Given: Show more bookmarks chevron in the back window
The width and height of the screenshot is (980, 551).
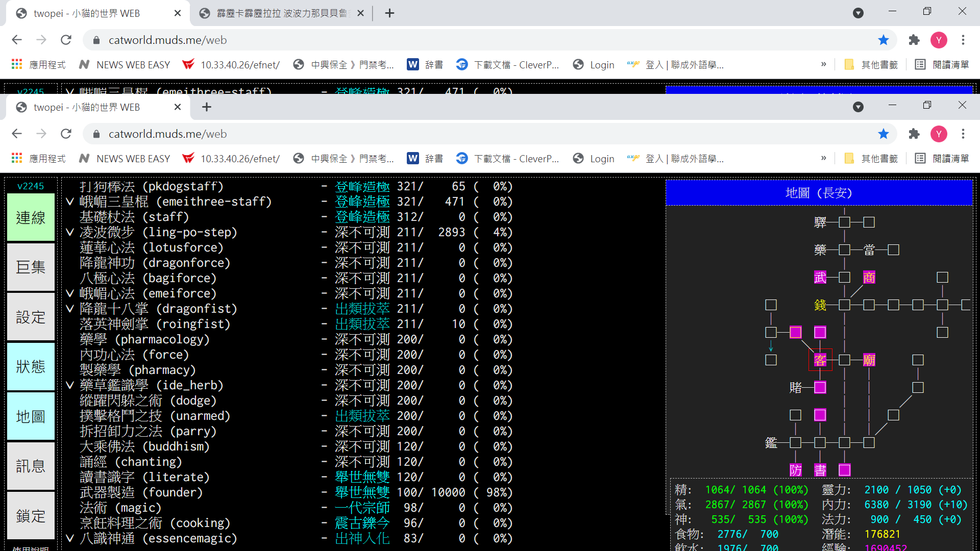Looking at the screenshot, I should tap(823, 64).
